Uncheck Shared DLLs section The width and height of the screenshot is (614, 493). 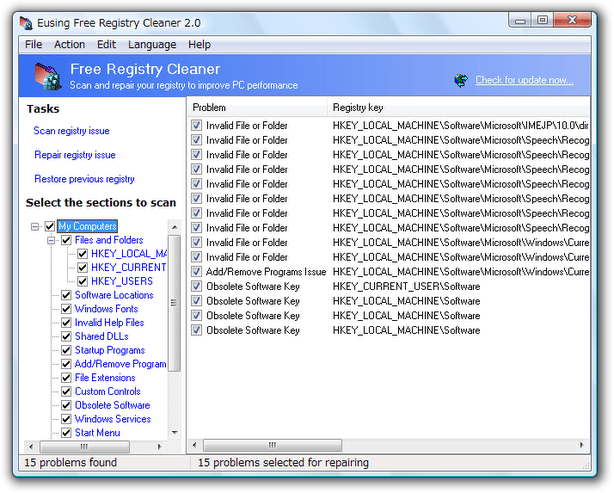(x=66, y=336)
